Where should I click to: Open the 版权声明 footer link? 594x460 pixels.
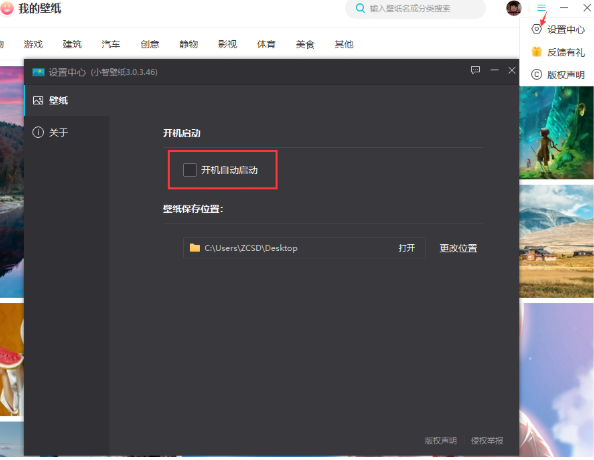coord(441,440)
